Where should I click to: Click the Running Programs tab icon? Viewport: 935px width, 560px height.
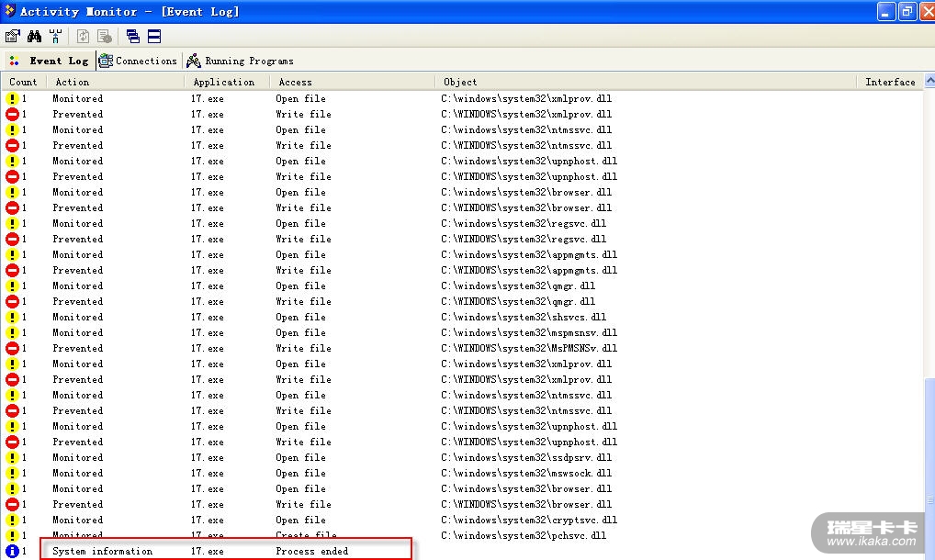[x=194, y=61]
